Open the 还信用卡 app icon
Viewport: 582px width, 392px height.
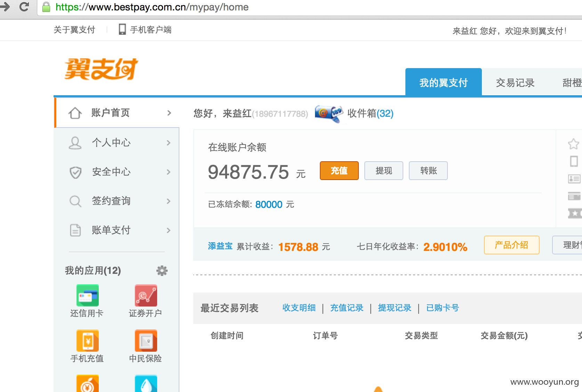coord(88,295)
